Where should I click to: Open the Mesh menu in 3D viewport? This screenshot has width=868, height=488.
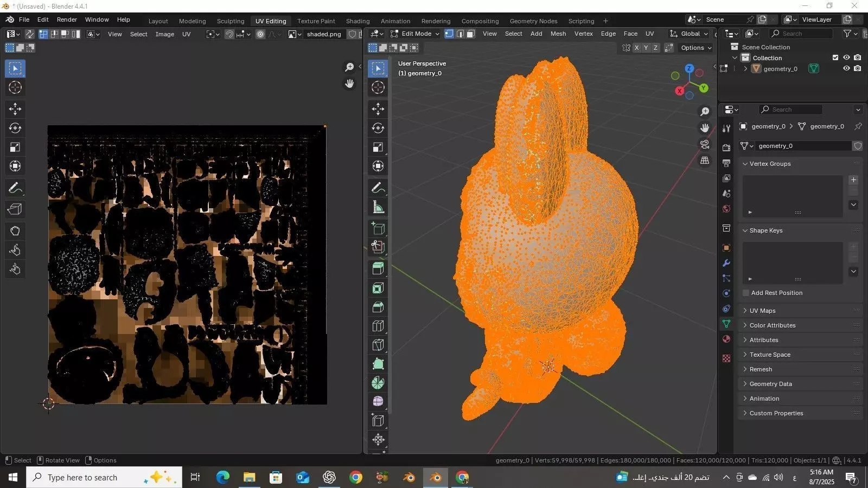tap(558, 34)
